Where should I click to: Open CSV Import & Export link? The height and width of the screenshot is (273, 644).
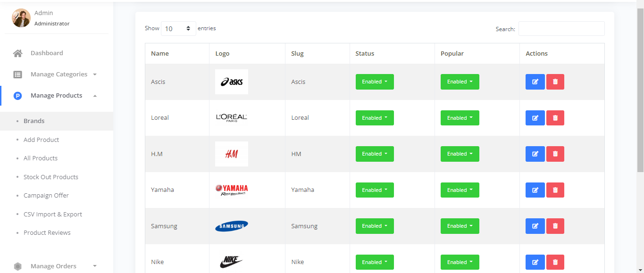pos(53,215)
